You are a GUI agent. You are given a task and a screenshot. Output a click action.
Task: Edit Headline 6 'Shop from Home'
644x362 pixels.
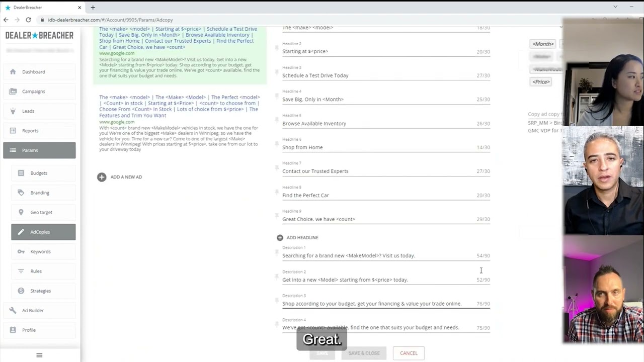386,147
